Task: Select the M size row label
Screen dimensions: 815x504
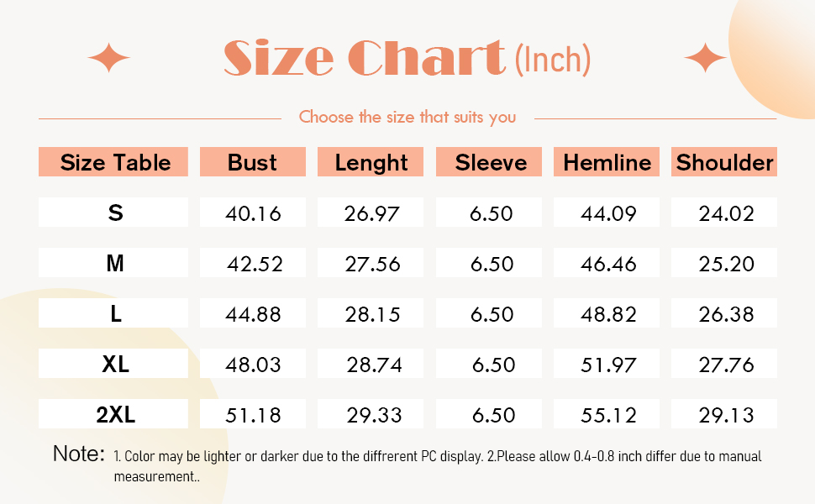Action: pos(115,264)
